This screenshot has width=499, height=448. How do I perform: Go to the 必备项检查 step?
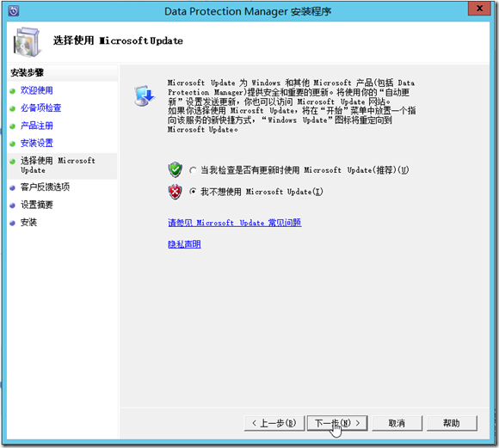[x=40, y=108]
